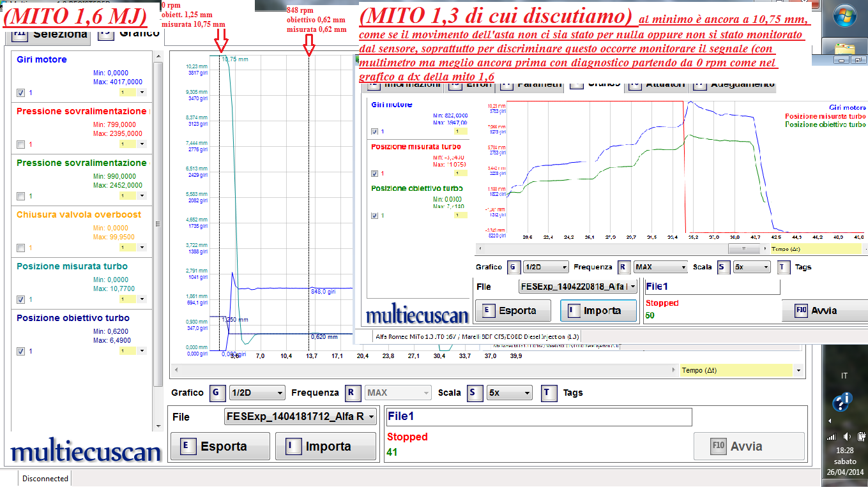Uncheck Posizione misurata turbo, MiTo 1,3 window
The width and height of the screenshot is (868, 487).
(375, 174)
